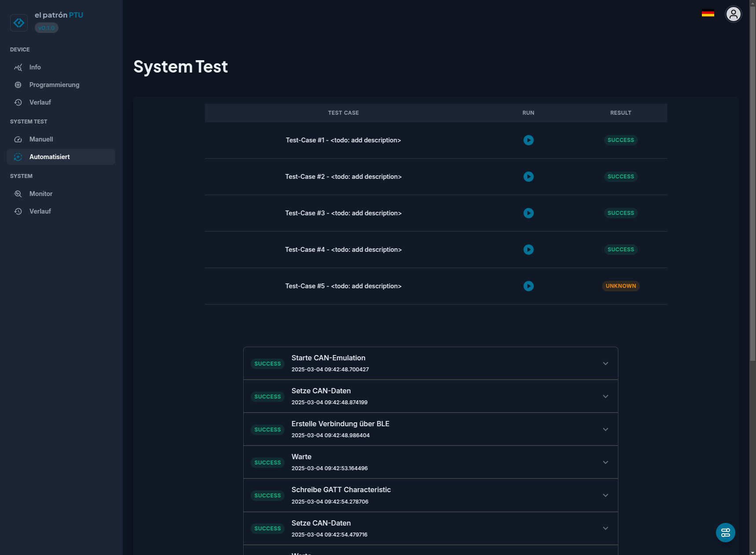756x555 pixels.
Task: Click the SUCCESS badge of Test-Case #2
Action: 621,177
